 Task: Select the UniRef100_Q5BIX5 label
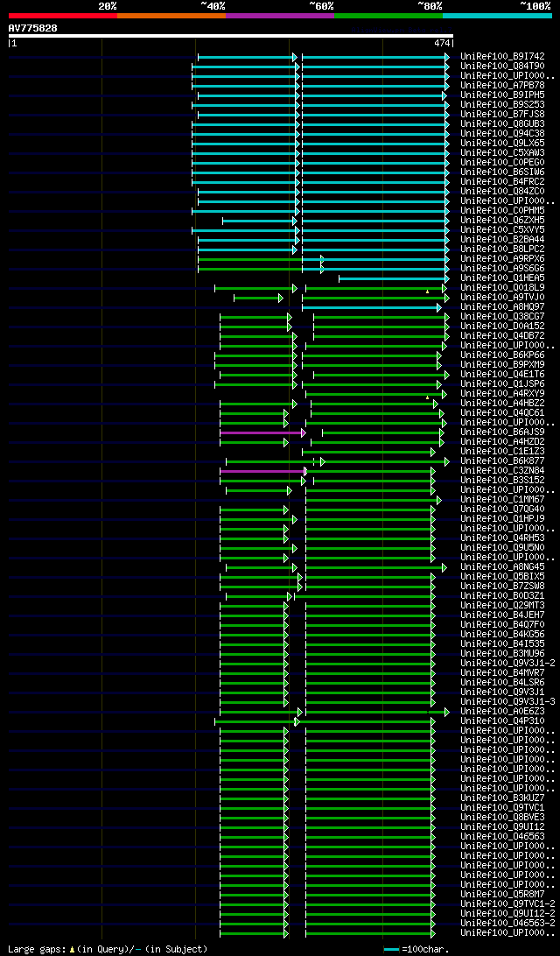coord(503,577)
